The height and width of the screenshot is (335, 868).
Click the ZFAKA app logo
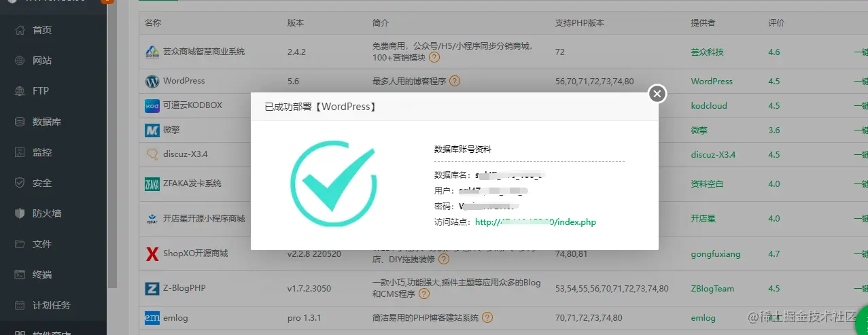pos(152,183)
